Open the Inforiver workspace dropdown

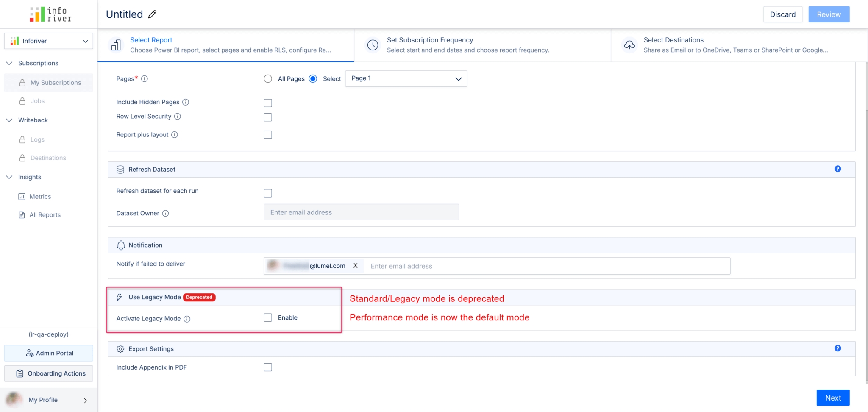49,41
